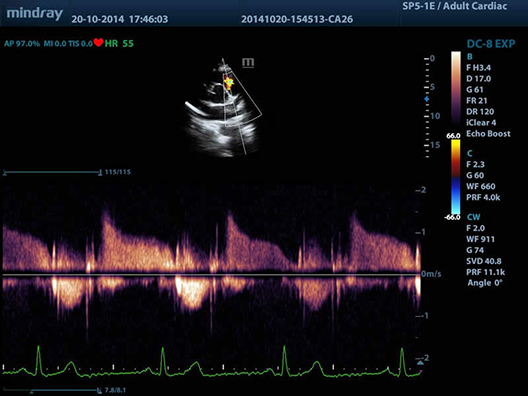
Task: Click the M probe orientation marker
Action: [248, 63]
